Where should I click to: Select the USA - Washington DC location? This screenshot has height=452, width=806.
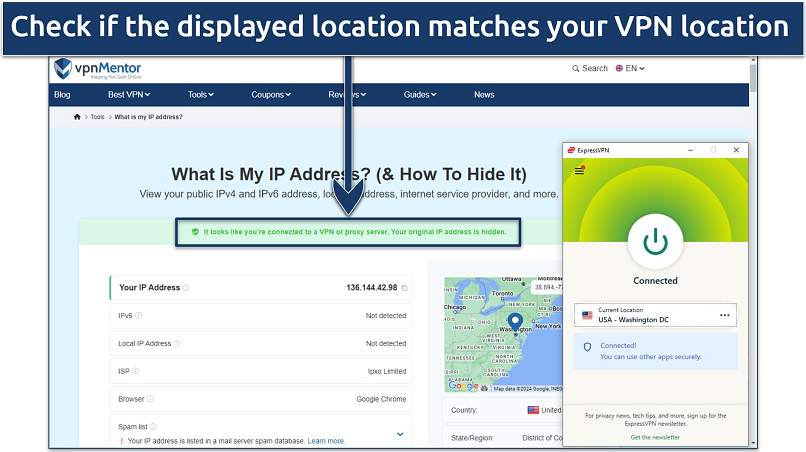click(x=655, y=315)
